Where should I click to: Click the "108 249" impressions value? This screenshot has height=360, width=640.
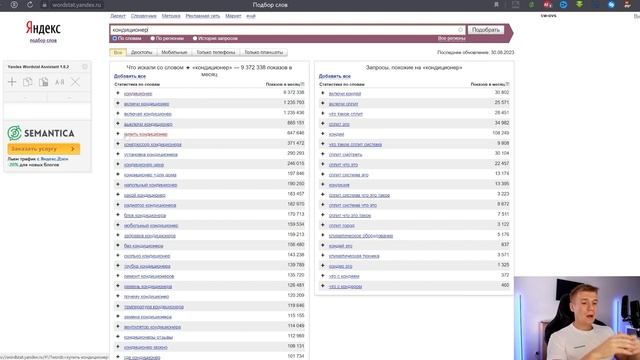coord(500,133)
